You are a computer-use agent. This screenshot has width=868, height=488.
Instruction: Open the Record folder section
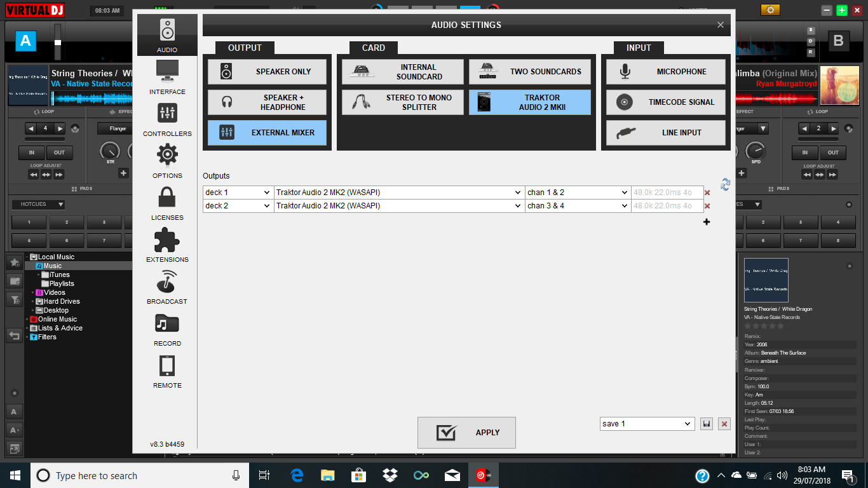click(167, 329)
